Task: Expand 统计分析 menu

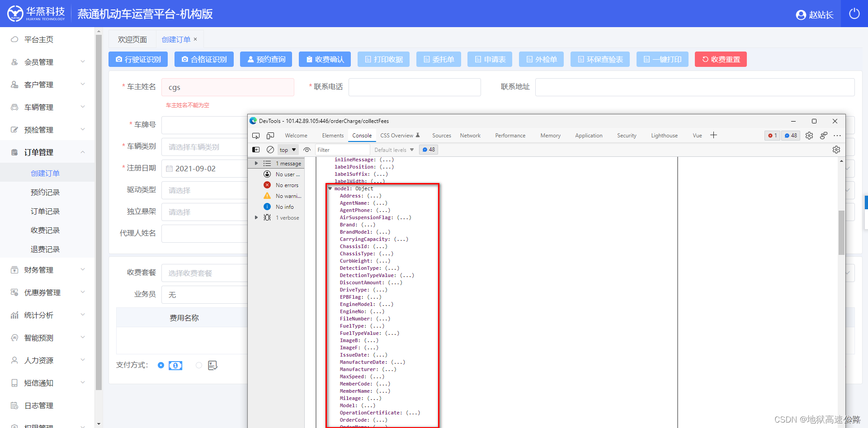Action: click(47, 315)
